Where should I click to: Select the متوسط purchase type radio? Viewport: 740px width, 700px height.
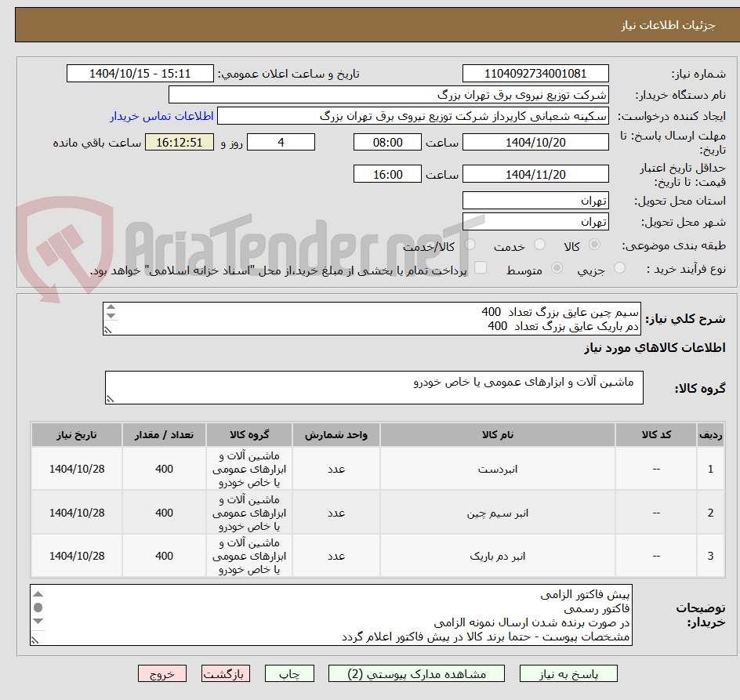pyautogui.click(x=557, y=268)
